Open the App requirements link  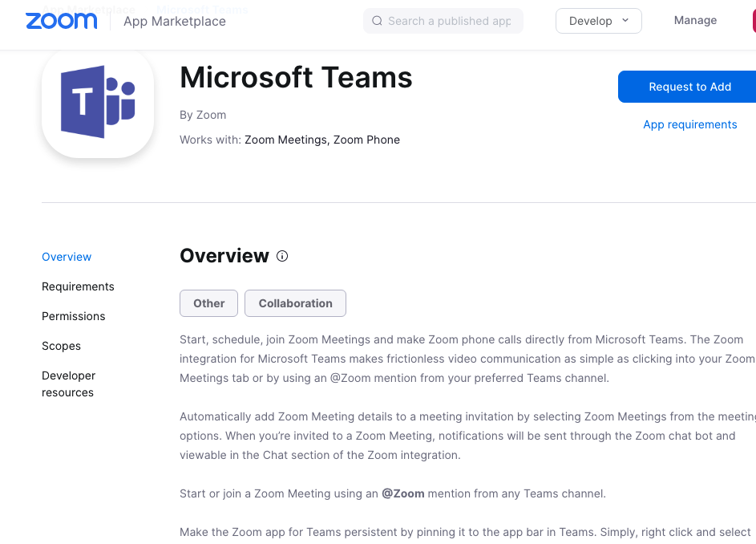click(690, 124)
